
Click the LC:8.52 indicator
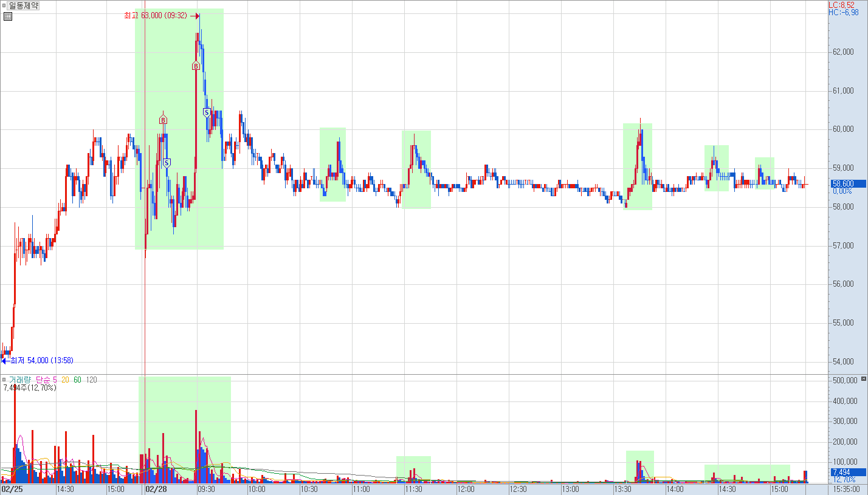841,5
